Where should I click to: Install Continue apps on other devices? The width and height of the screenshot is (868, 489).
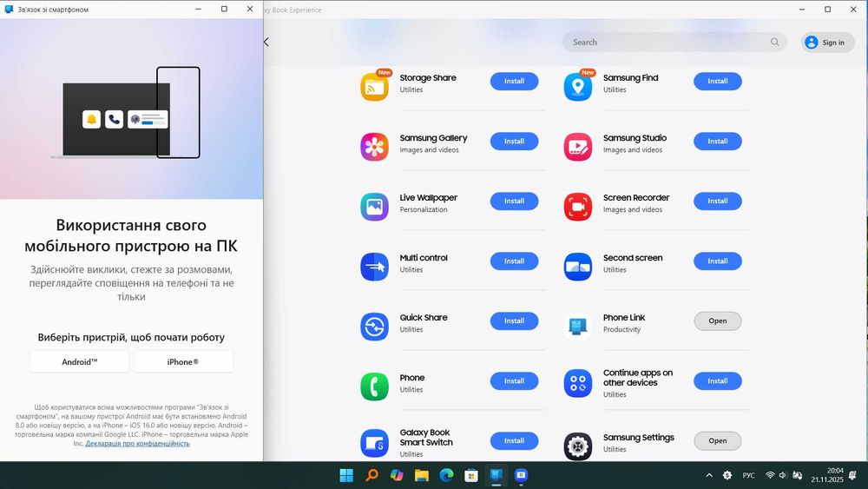pos(718,381)
